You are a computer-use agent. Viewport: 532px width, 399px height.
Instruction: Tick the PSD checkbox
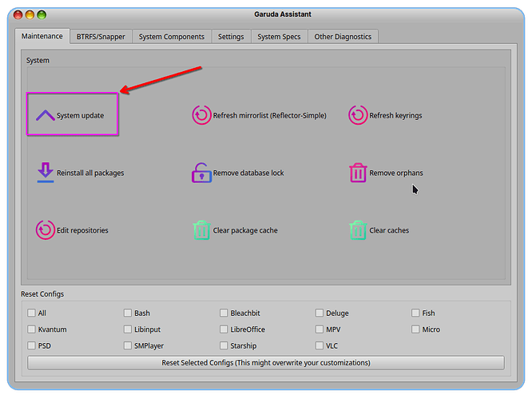click(x=32, y=345)
